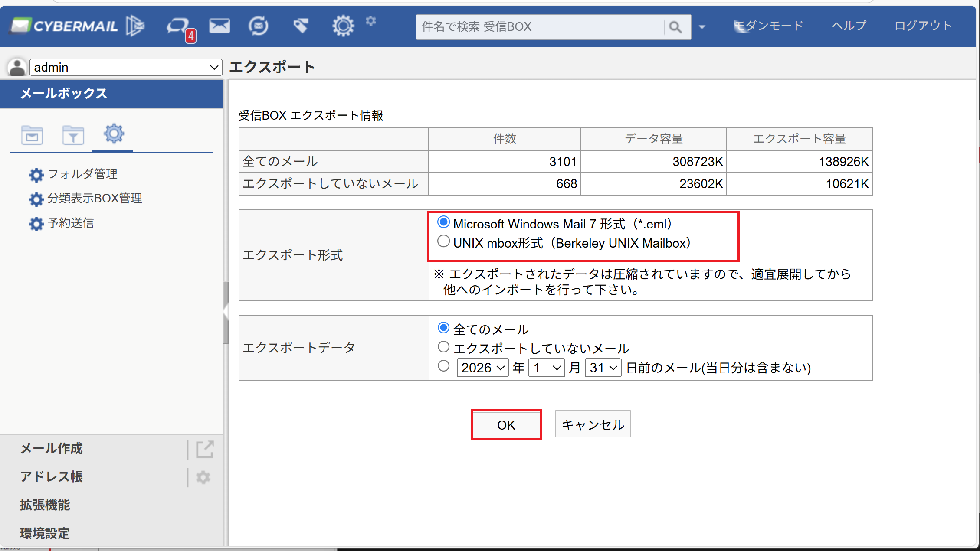The image size is (980, 551).
Task: Open the chat icon with badge 4
Action: (180, 29)
